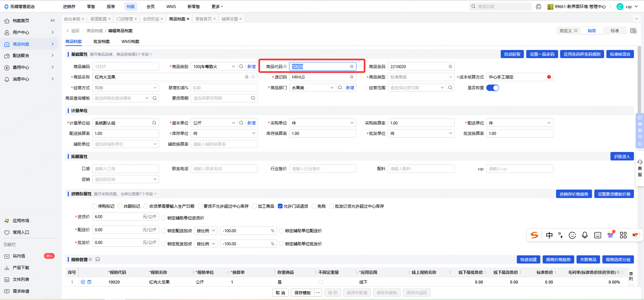The width and height of the screenshot is (644, 300).
Task: Open the 商品类型 dropdown
Action: pos(421,77)
